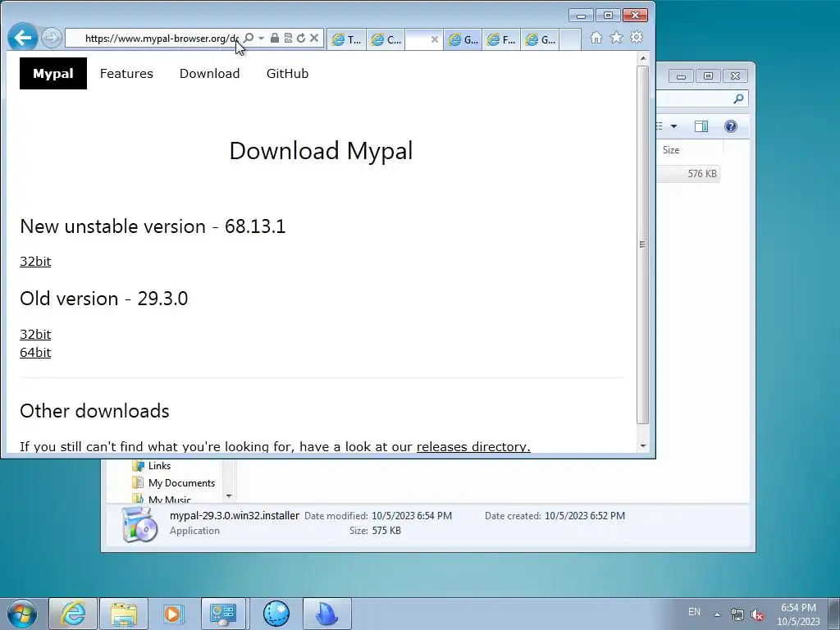This screenshot has width=840, height=630.
Task: Open the Tools gear menu
Action: [x=637, y=38]
